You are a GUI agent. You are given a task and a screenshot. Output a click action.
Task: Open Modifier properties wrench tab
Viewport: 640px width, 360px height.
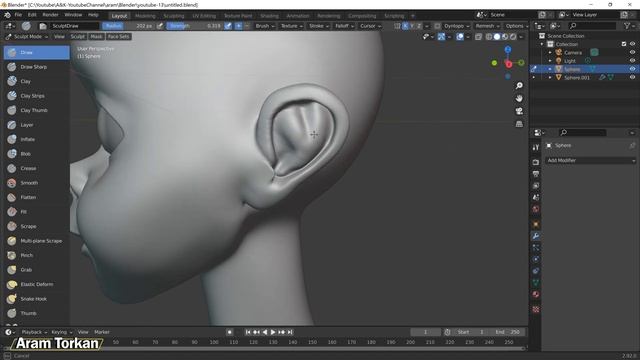click(x=536, y=236)
